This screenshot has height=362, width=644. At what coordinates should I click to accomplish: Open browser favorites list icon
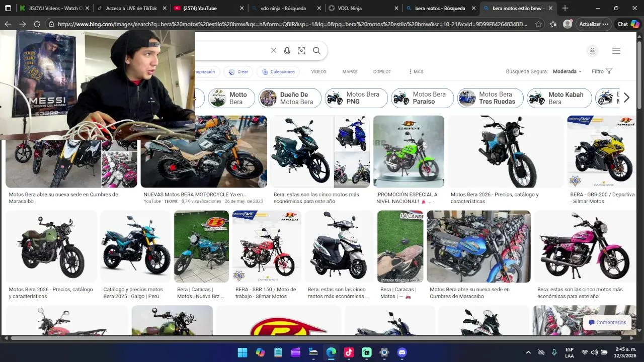[x=553, y=24]
